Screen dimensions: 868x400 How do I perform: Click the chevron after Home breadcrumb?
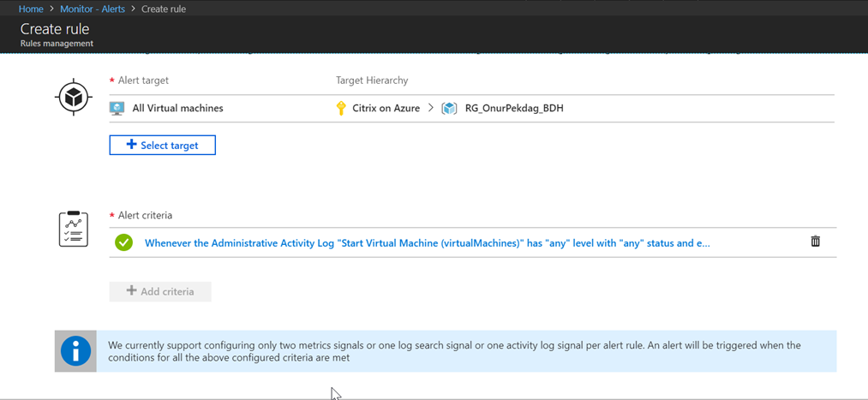52,9
